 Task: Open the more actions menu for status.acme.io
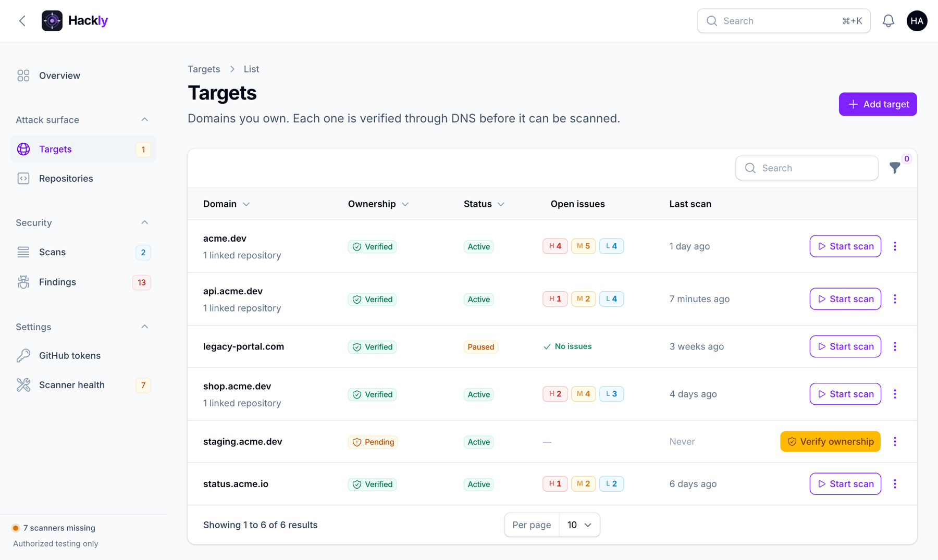pyautogui.click(x=895, y=484)
